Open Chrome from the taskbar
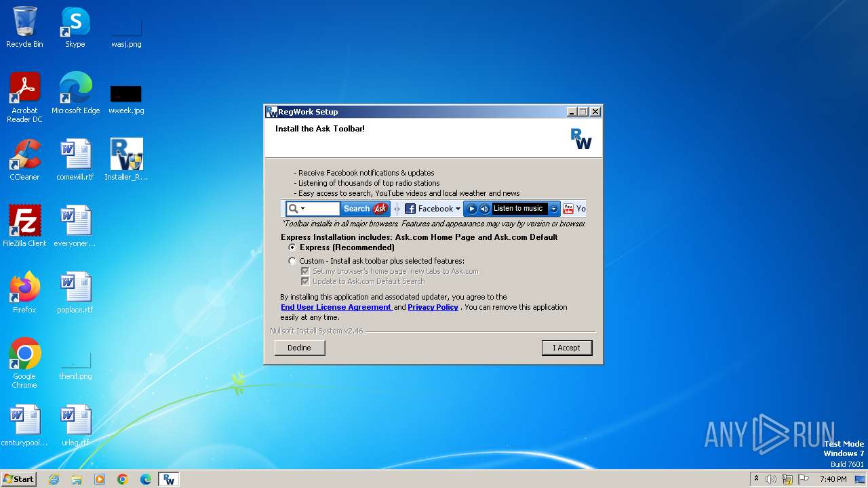Image resolution: width=868 pixels, height=488 pixels. [x=123, y=479]
